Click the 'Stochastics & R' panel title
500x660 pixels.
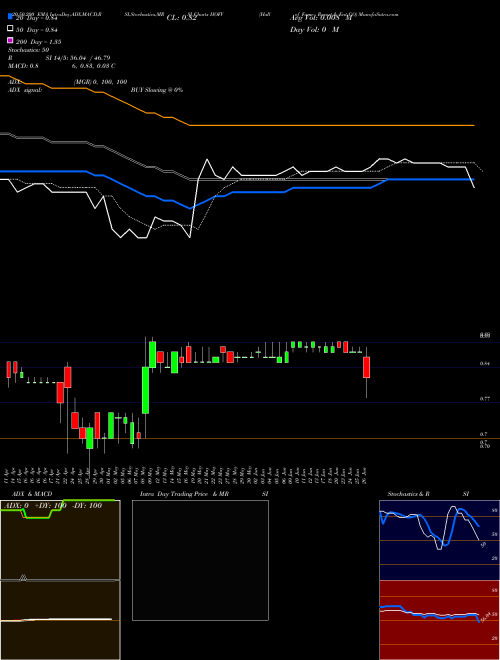(409, 494)
